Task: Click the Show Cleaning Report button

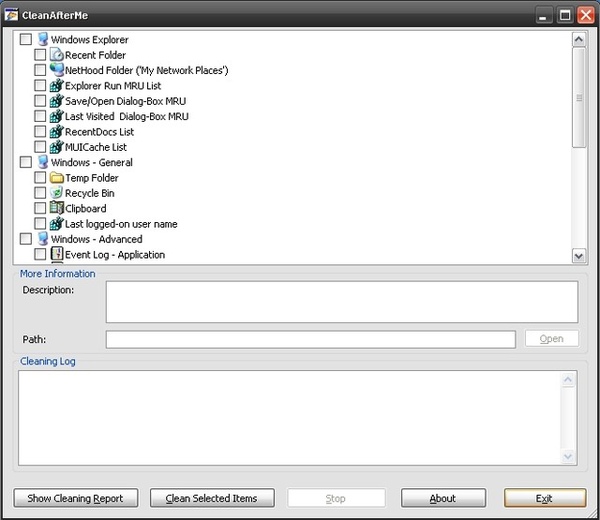Action: pos(76,498)
